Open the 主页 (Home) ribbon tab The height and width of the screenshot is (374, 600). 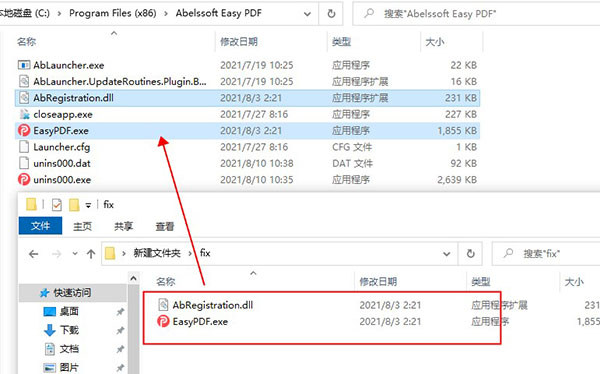coord(82,226)
